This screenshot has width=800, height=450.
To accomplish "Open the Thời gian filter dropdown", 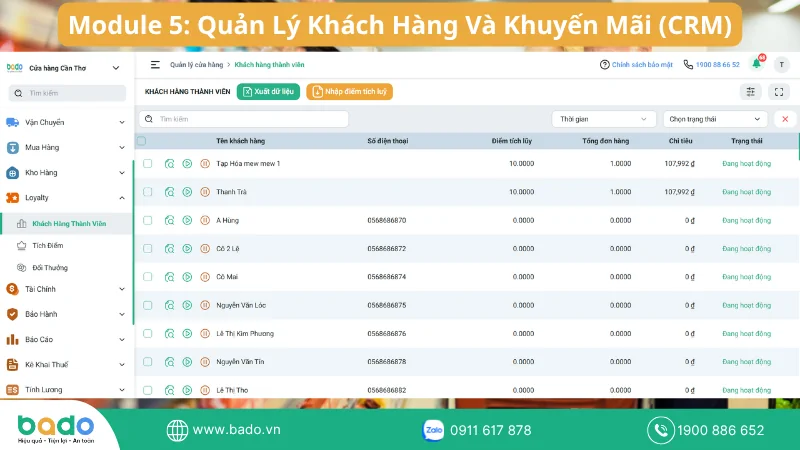I will pos(604,119).
